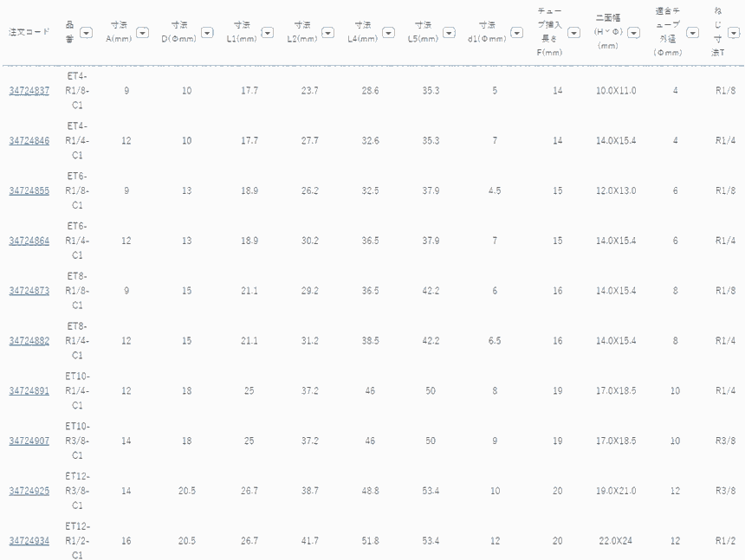Follow order code link 34724907
The width and height of the screenshot is (745, 560).
point(29,441)
